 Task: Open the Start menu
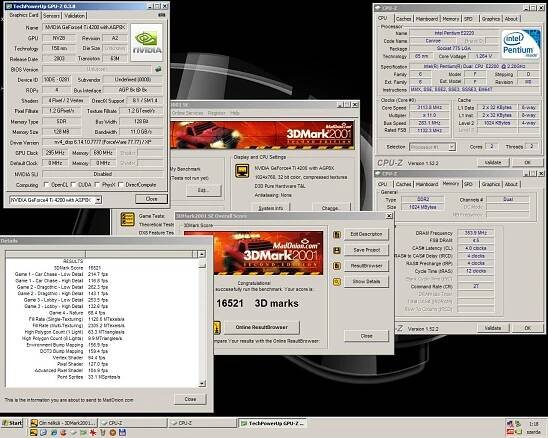pos(12,423)
